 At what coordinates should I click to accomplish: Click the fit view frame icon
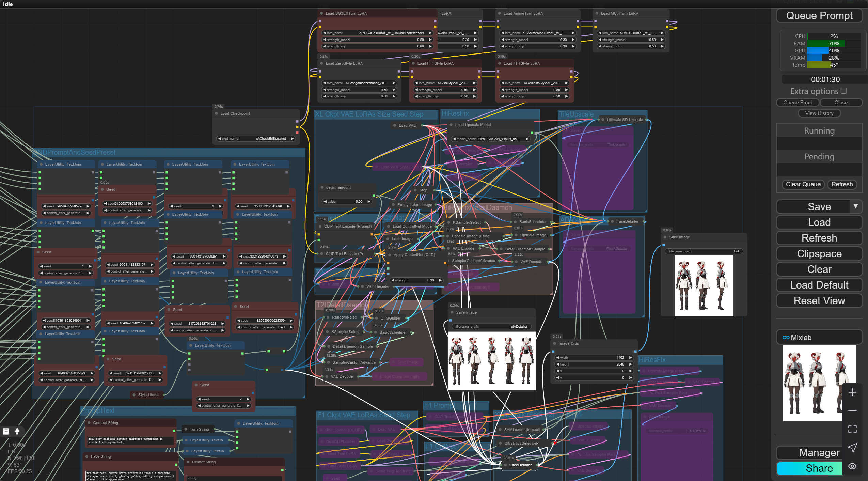852,429
